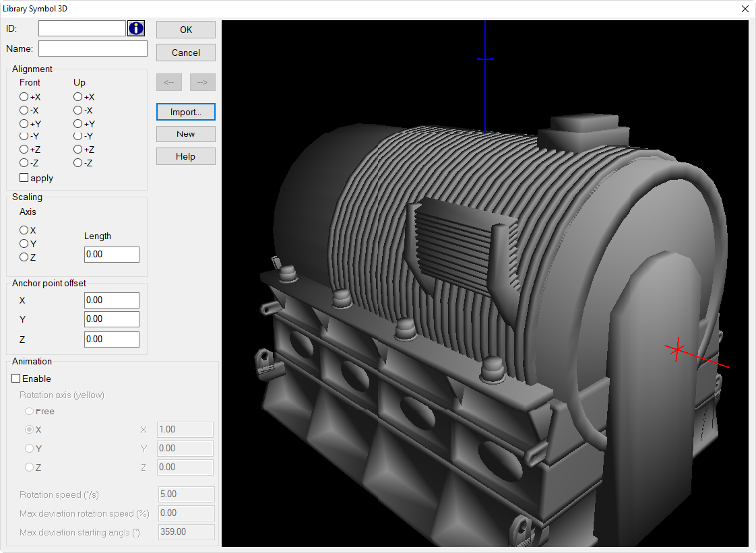Screen dimensions: 756x553
Task: Click the blue up-axis marker in the 3D view
Action: 485,59
